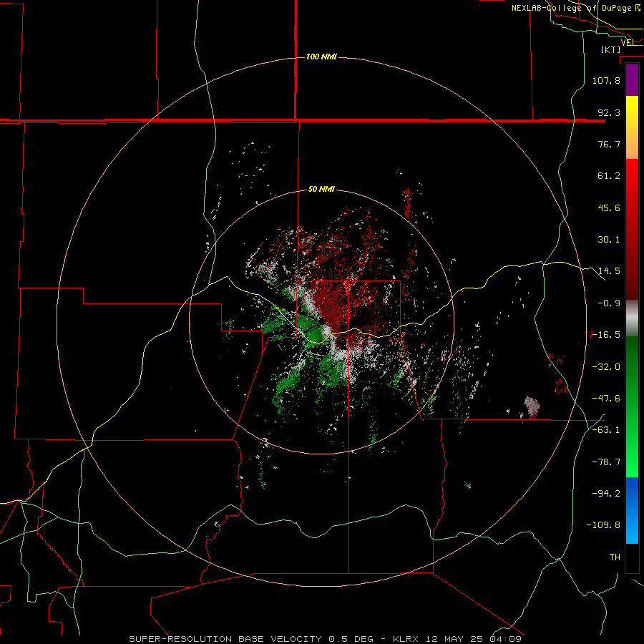Viewport: 644px width, 644px height.
Task: Select the 107.8 value on velocity scale
Action: (x=606, y=80)
